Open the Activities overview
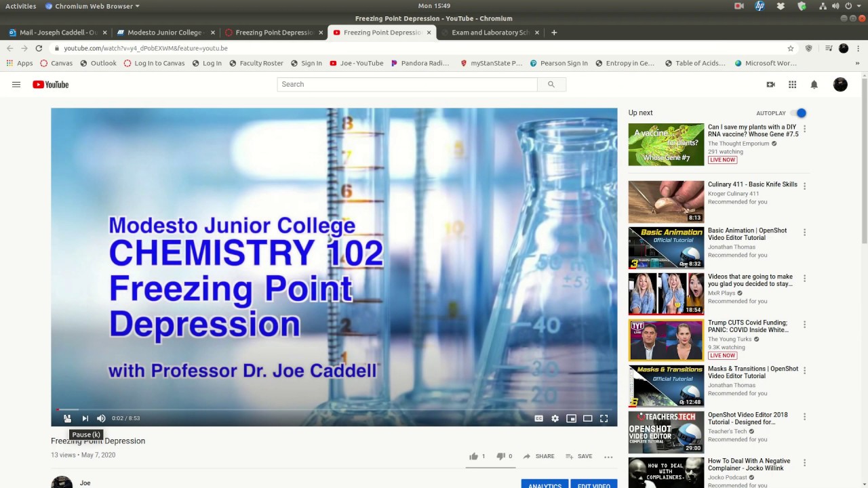Image resolution: width=868 pixels, height=488 pixels. click(x=20, y=6)
